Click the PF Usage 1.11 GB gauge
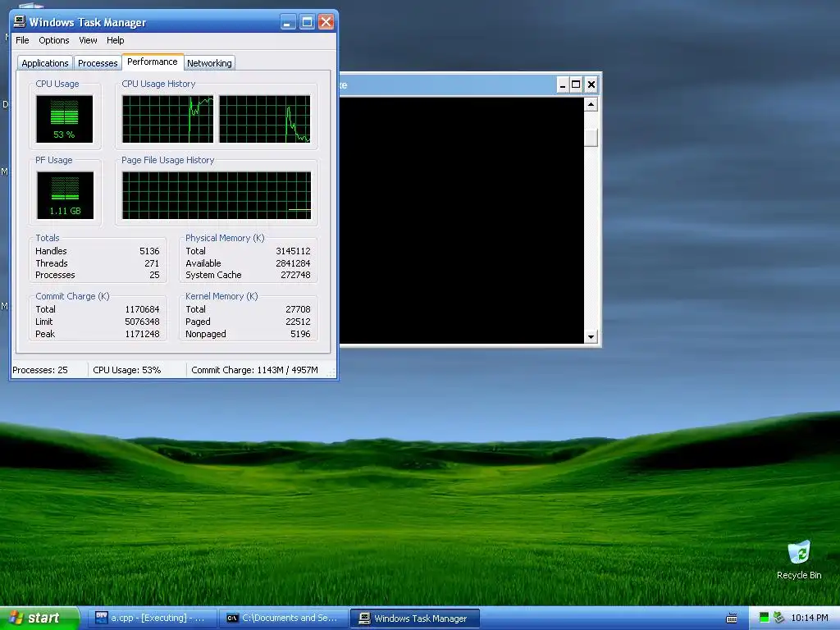Screen dimensions: 840x630 pos(66,195)
